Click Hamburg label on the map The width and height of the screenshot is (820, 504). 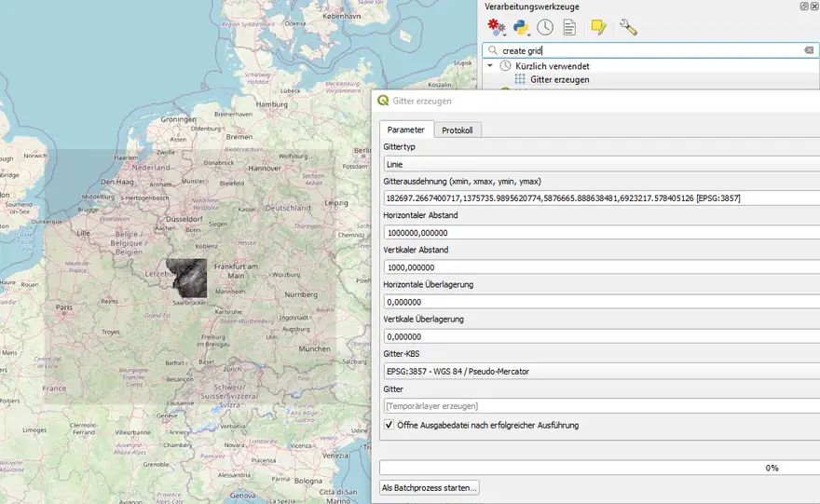(272, 104)
